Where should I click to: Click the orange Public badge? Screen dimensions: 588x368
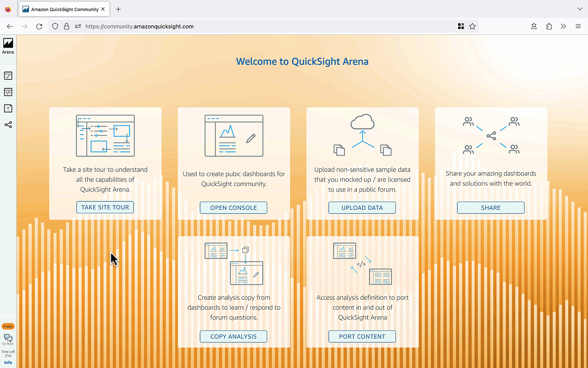click(8, 326)
